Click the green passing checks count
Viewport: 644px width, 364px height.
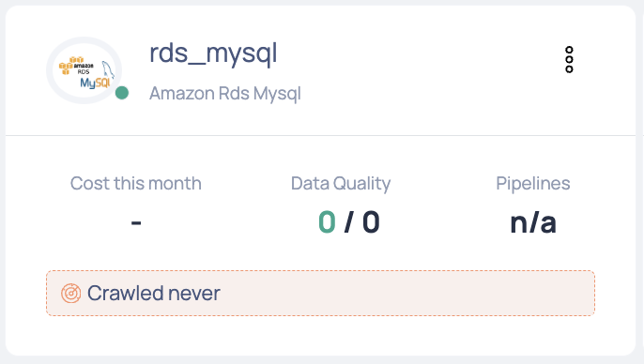click(x=327, y=222)
